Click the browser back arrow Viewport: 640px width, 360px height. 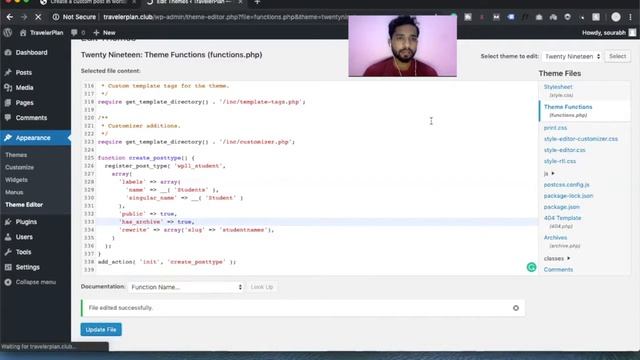tap(10, 17)
